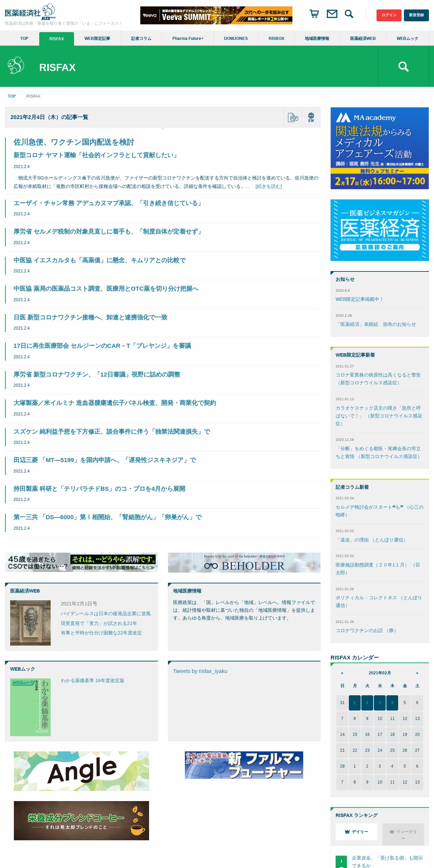Screen dimensions: 434x868
Task: Open the RISBOX tab
Action: coord(276,39)
